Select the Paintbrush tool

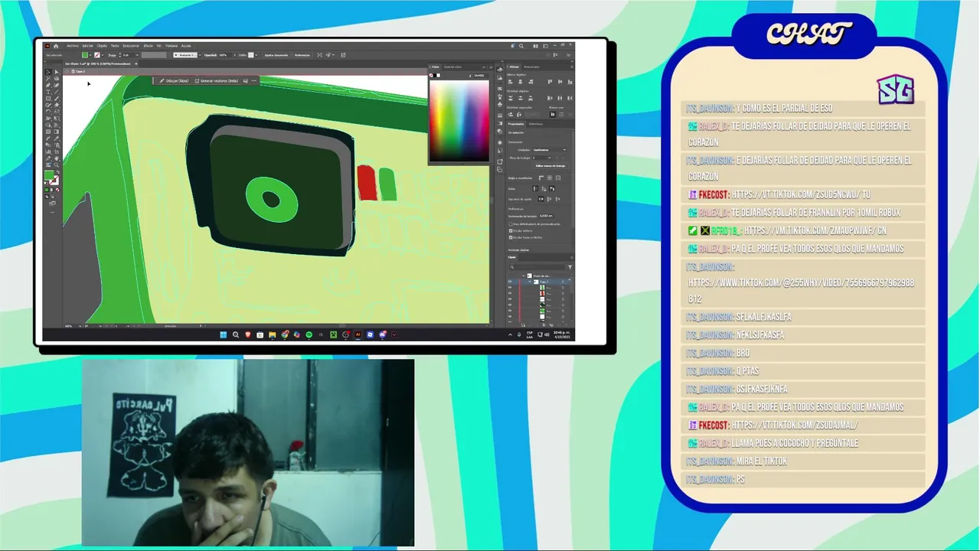pyautogui.click(x=57, y=99)
